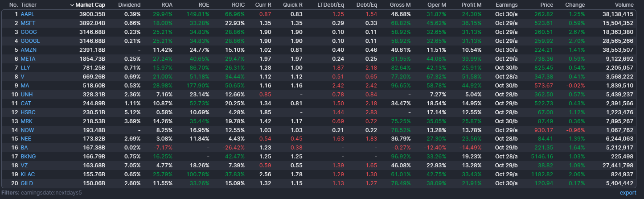
Task: Open the MRK ticker link
Action: [26, 121]
